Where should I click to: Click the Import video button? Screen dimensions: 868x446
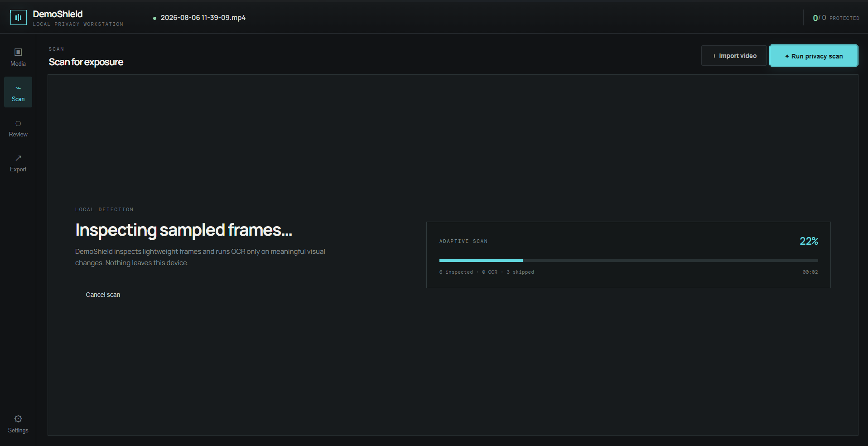point(734,56)
